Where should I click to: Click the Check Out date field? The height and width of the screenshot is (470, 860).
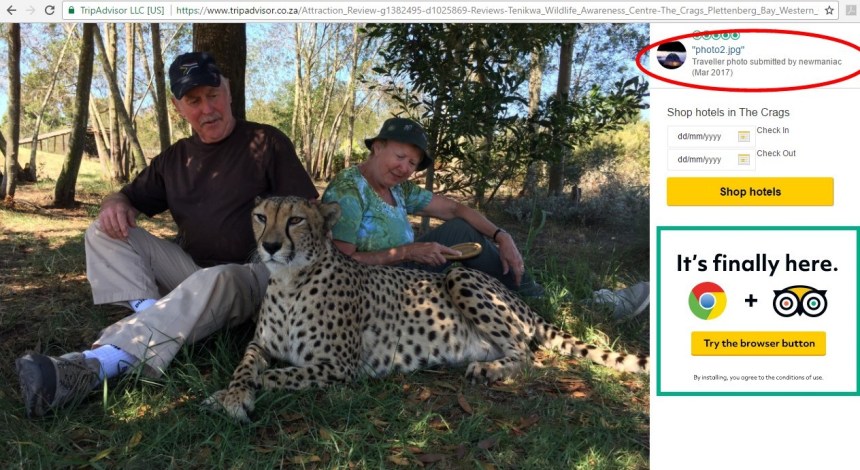coord(710,159)
